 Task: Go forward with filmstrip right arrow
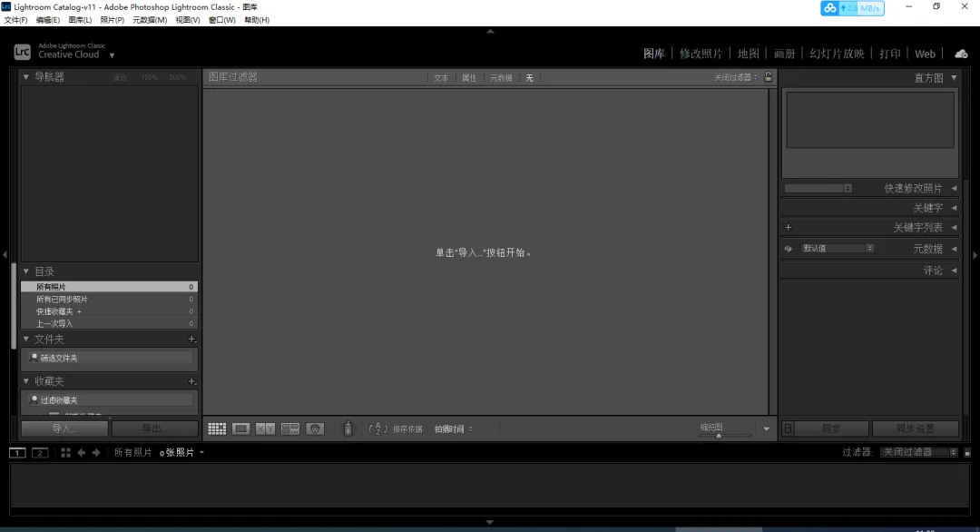click(96, 453)
